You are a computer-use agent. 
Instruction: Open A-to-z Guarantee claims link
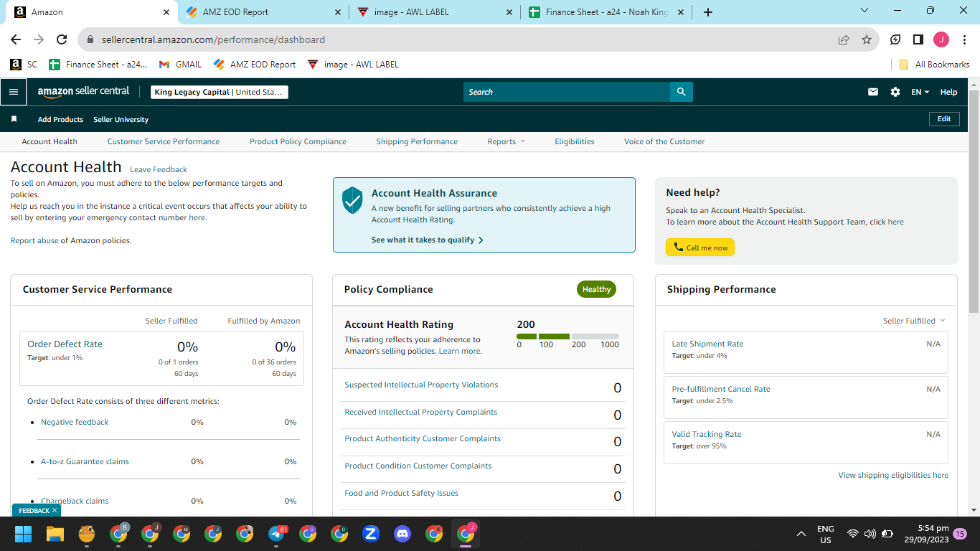click(85, 461)
